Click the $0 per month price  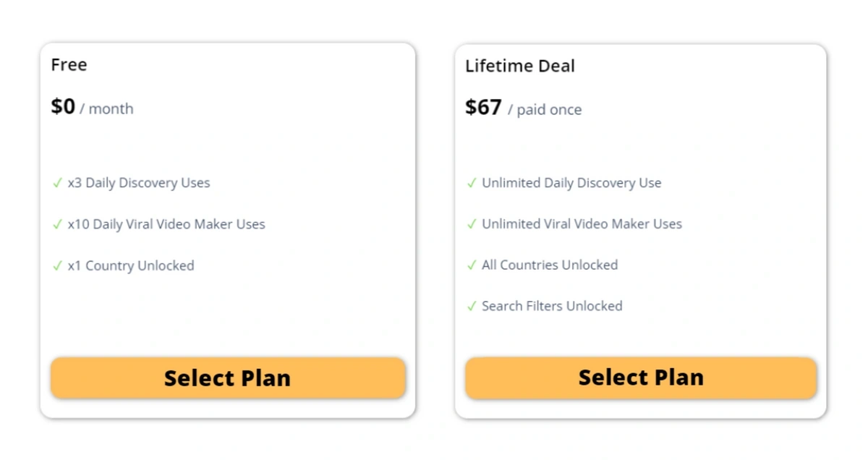(x=92, y=107)
